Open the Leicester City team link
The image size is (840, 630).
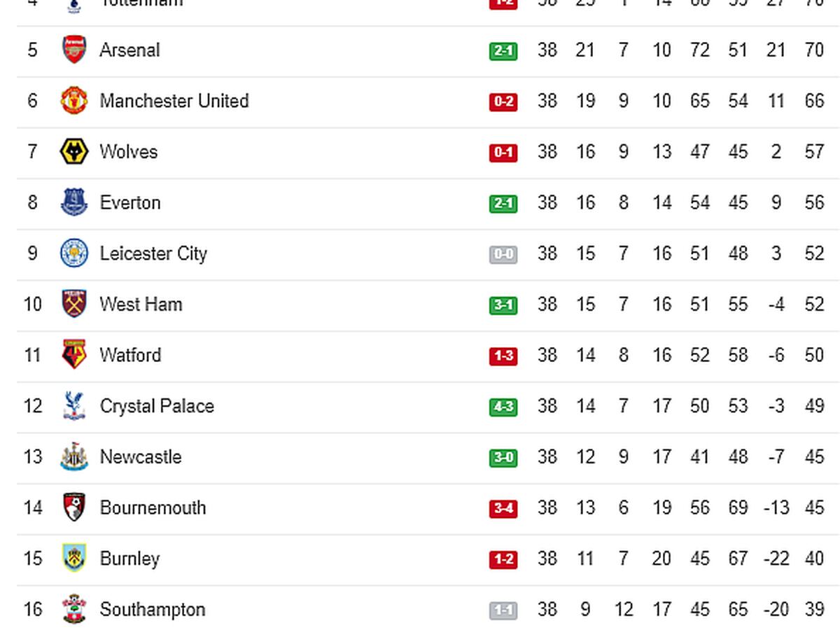[x=153, y=253]
